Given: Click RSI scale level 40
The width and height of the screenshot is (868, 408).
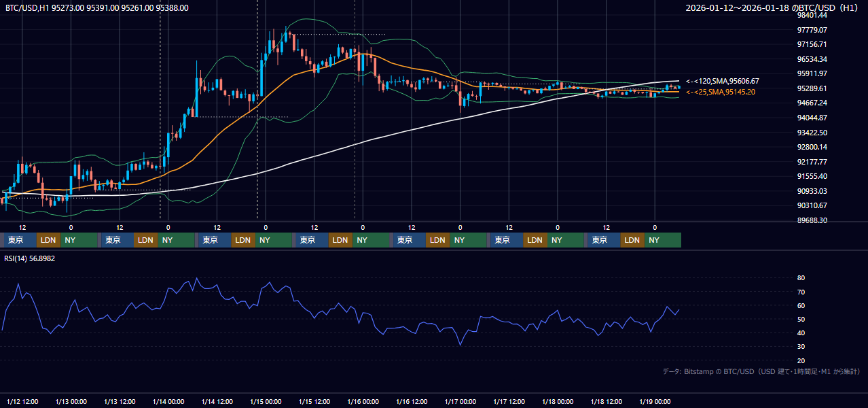Looking at the screenshot, I should 801,333.
